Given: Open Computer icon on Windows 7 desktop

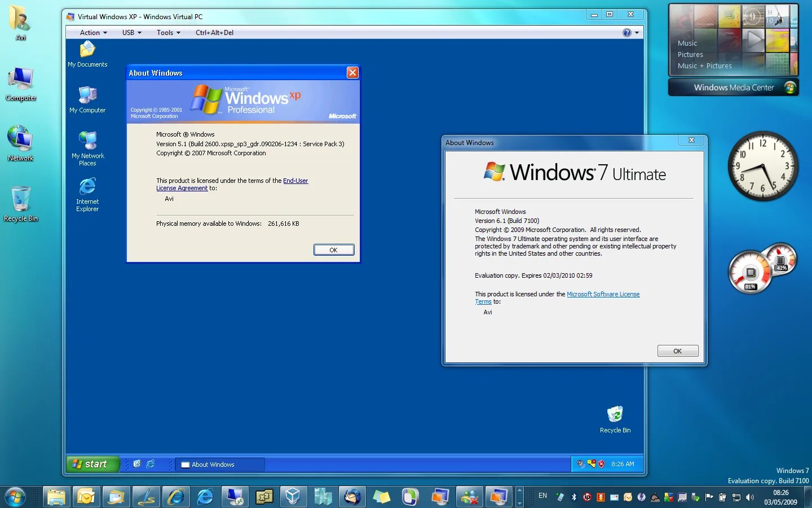Looking at the screenshot, I should (21, 84).
